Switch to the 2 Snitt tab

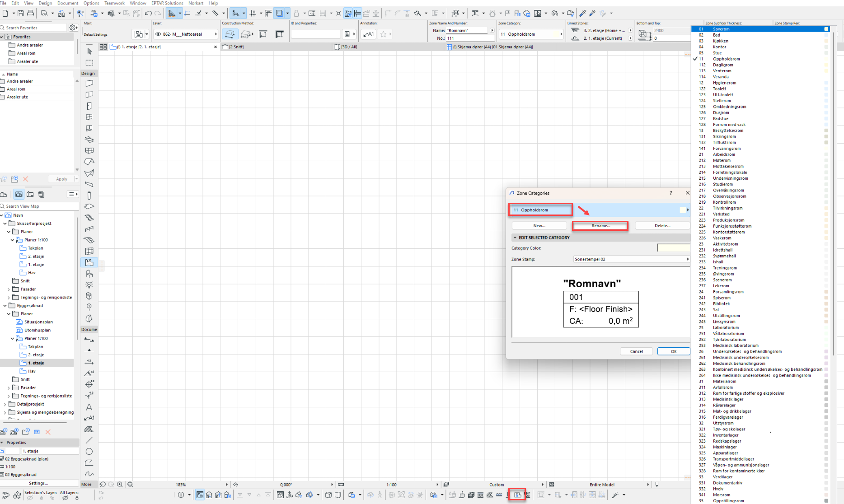tap(236, 47)
